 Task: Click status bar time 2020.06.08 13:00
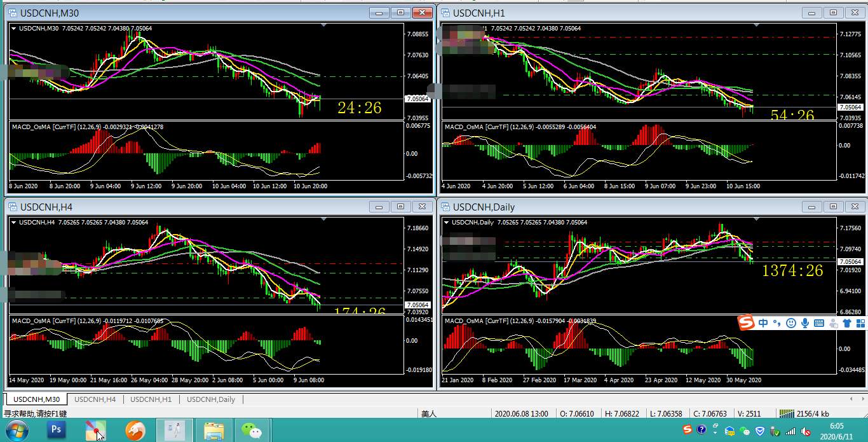pyautogui.click(x=522, y=413)
